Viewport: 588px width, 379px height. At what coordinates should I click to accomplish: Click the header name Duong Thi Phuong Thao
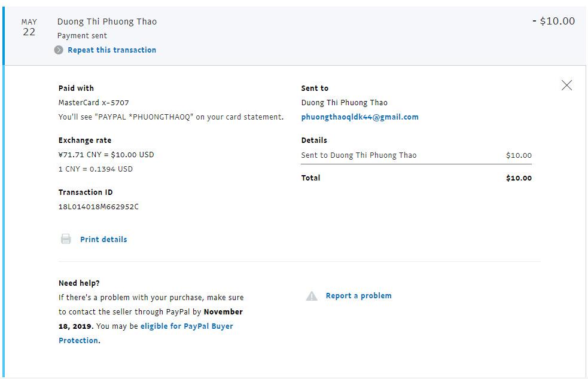[x=107, y=22]
